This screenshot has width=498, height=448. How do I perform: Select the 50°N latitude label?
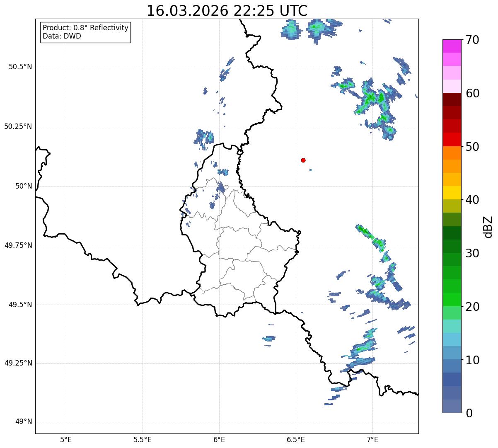click(x=24, y=186)
